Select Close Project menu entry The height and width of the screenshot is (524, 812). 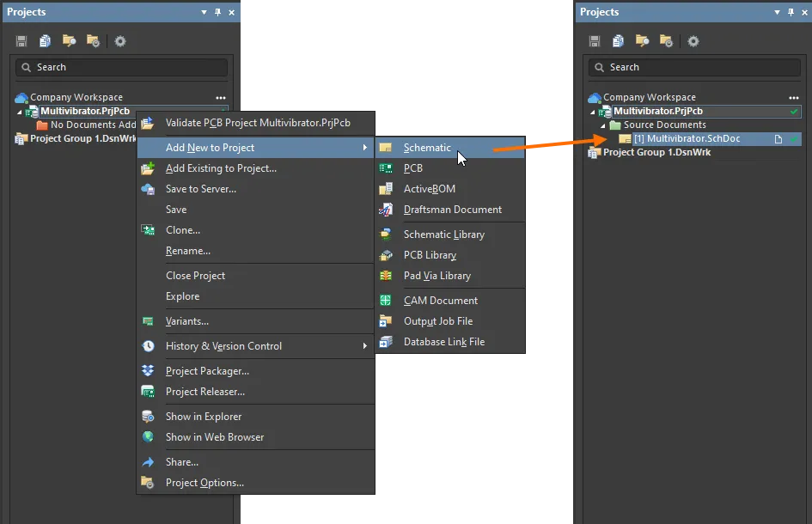256,276
